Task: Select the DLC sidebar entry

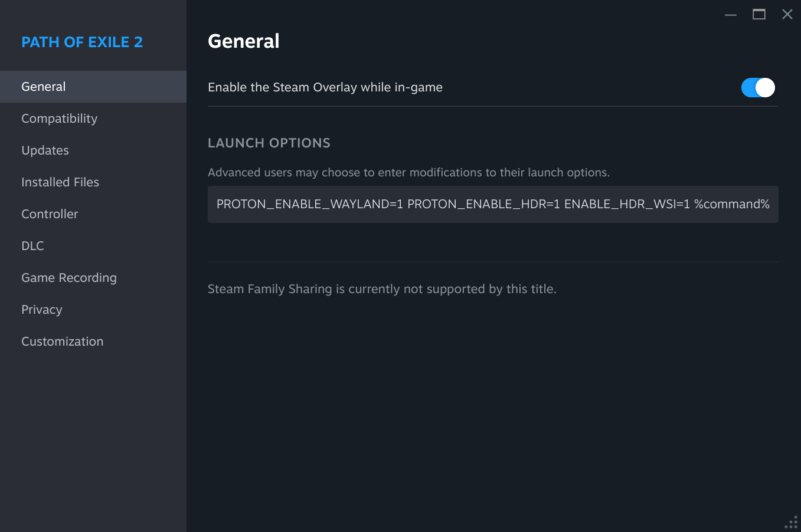Action: [32, 246]
